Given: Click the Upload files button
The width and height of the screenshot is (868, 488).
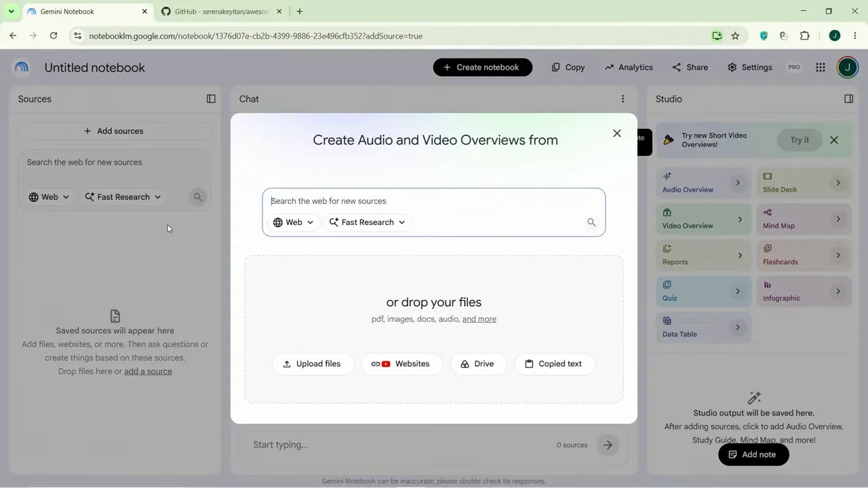Looking at the screenshot, I should [312, 364].
